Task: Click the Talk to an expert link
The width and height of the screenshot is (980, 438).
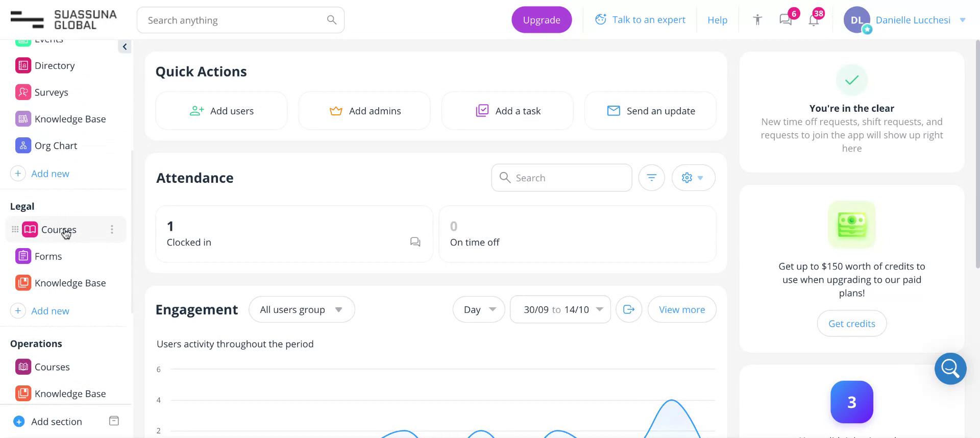Action: pos(649,19)
